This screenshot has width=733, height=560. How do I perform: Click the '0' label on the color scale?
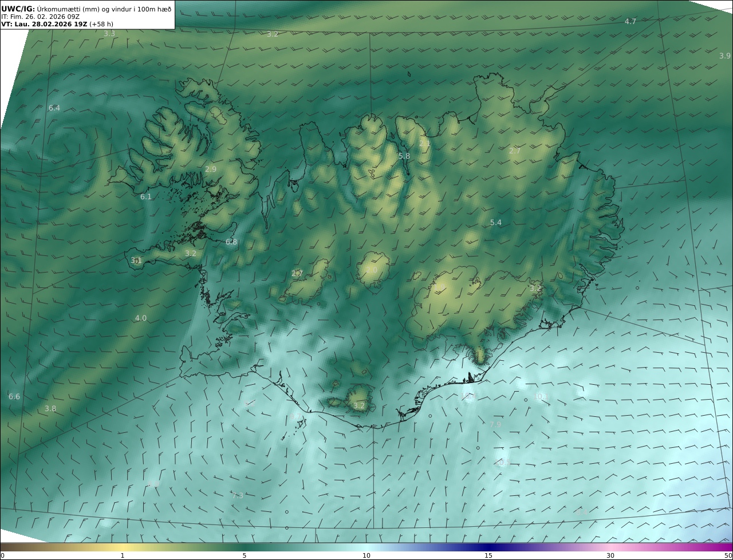(x=2, y=555)
